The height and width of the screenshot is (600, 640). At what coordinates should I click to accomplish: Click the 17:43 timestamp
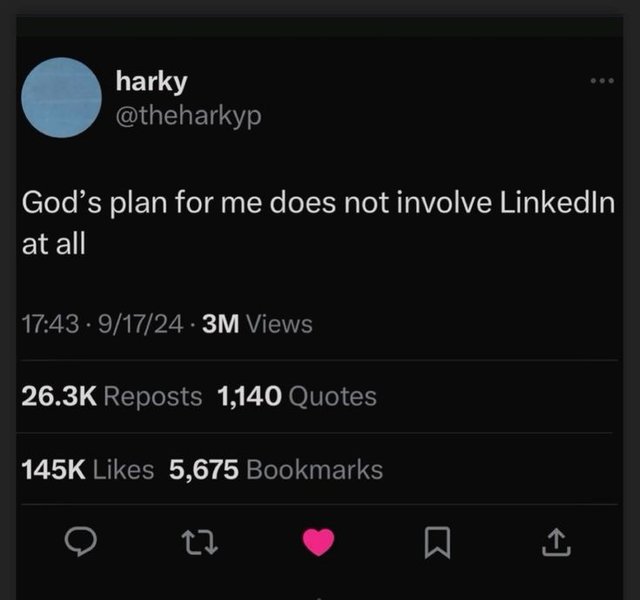tap(47, 324)
